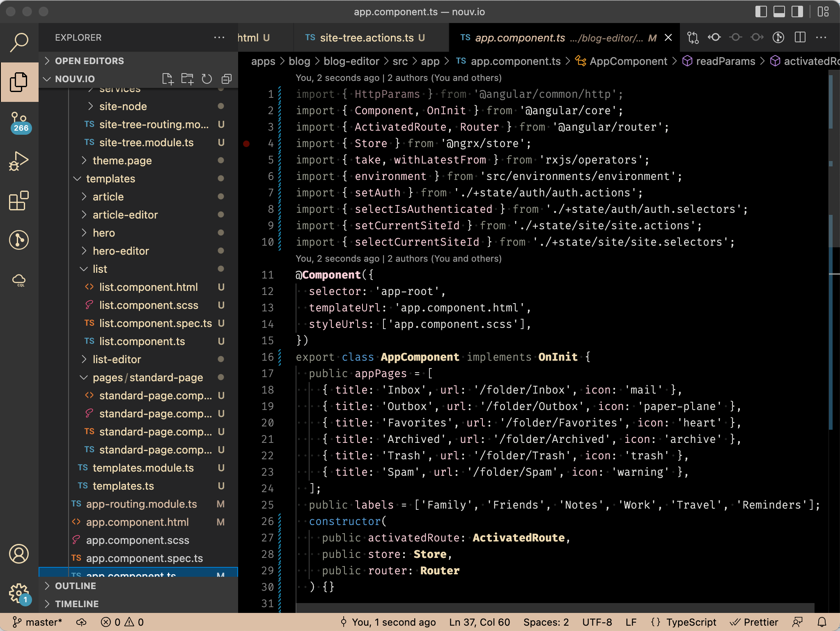Split the editor to the right

pos(800,38)
